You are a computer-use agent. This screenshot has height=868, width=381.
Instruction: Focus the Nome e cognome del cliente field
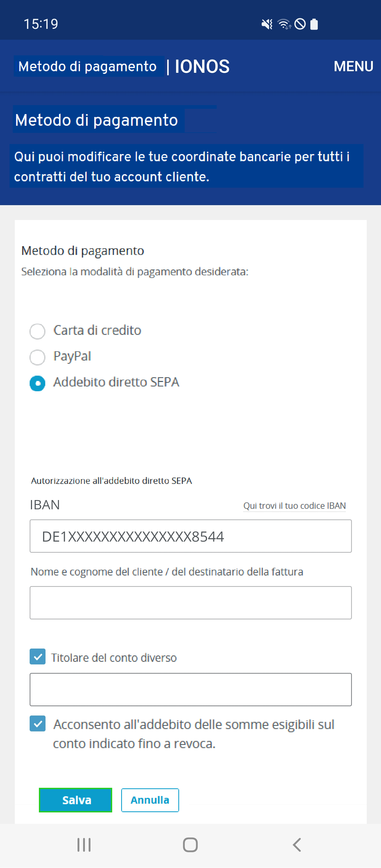coord(191,602)
